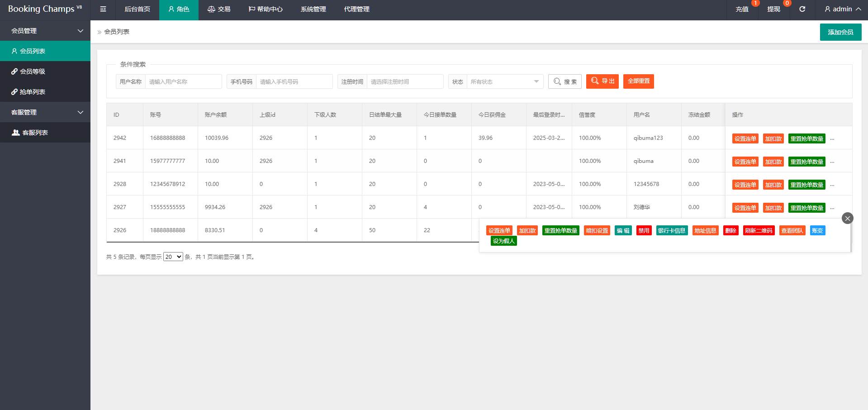Screen dimensions: 868x410
Task: Click the sidebar collapse hamburger icon
Action: 103,9
